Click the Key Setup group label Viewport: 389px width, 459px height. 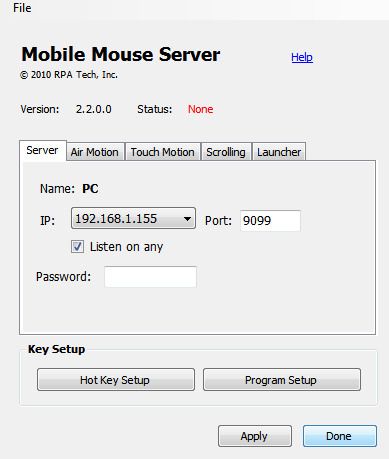pyautogui.click(x=56, y=349)
